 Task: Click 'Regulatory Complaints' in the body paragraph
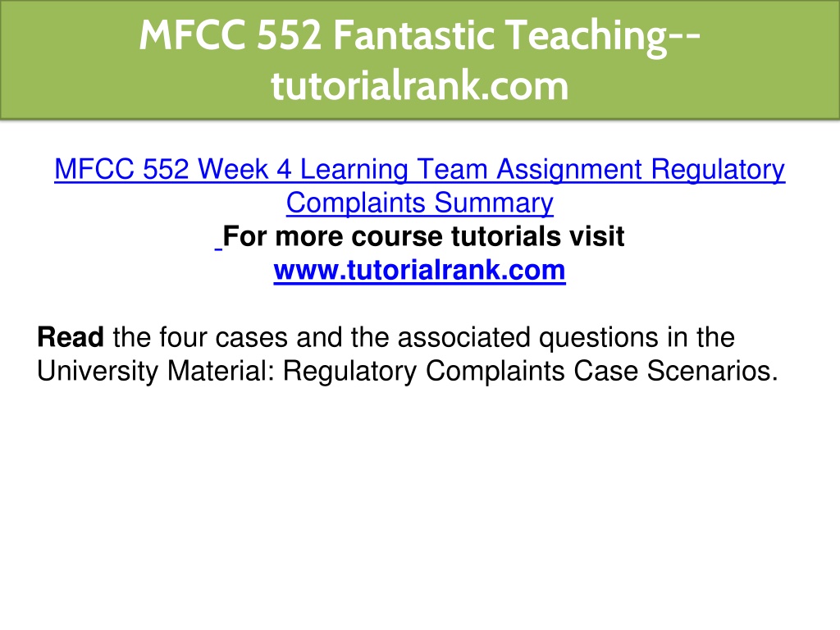423,371
